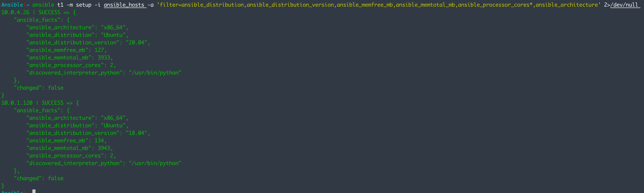Image resolution: width=644 pixels, height=193 pixels.
Task: Click the 10.0.4.26 SUCCESS result line
Action: pos(38,12)
